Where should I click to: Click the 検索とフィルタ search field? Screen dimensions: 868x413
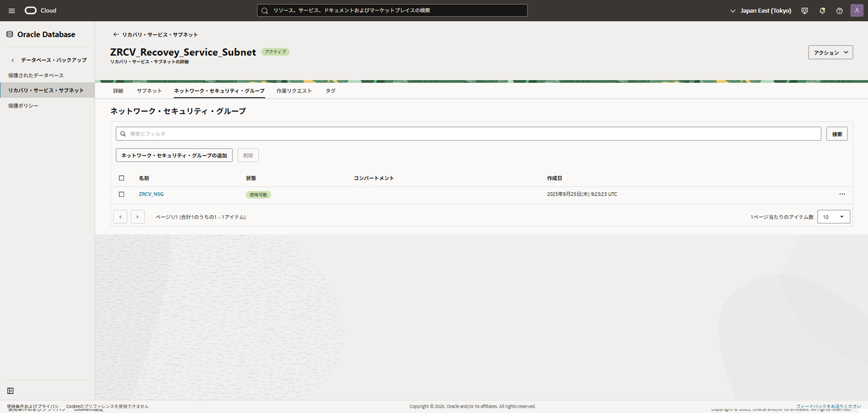click(468, 134)
